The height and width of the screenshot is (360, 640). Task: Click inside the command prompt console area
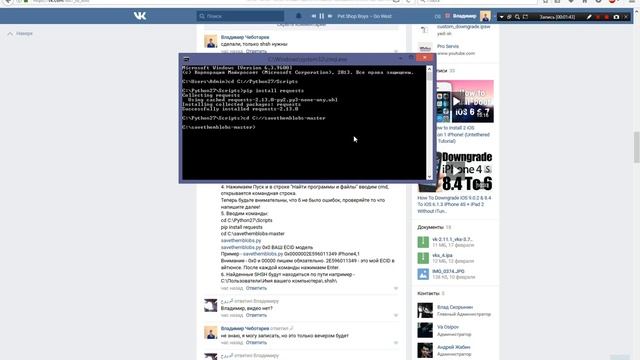pyautogui.click(x=304, y=122)
